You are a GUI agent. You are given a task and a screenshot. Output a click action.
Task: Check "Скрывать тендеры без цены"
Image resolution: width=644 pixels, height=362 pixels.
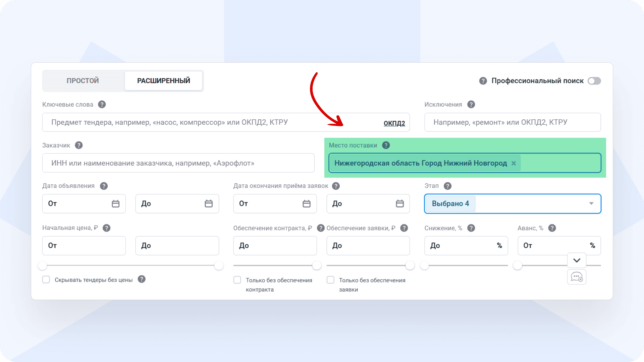coord(46,280)
